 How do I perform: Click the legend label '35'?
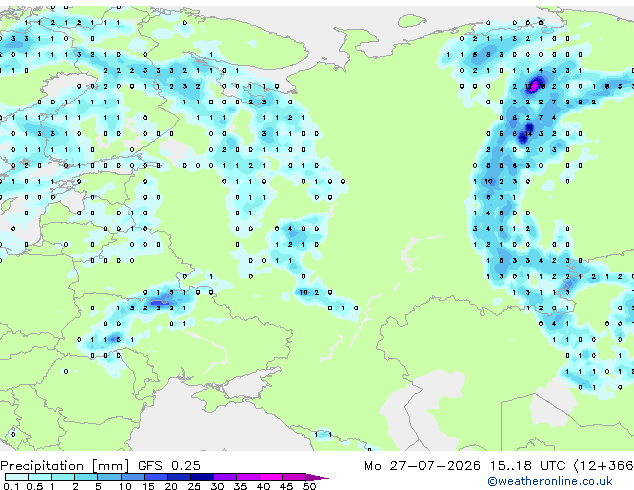[x=240, y=486]
